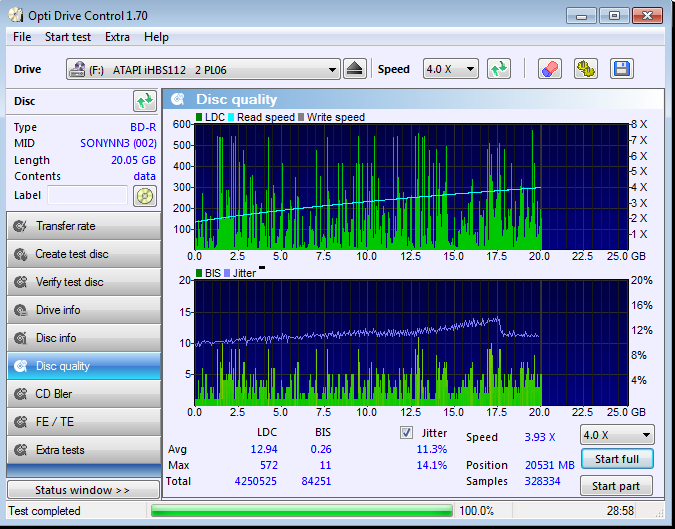This screenshot has width=675, height=529.
Task: Open the Extra menu
Action: (x=117, y=37)
